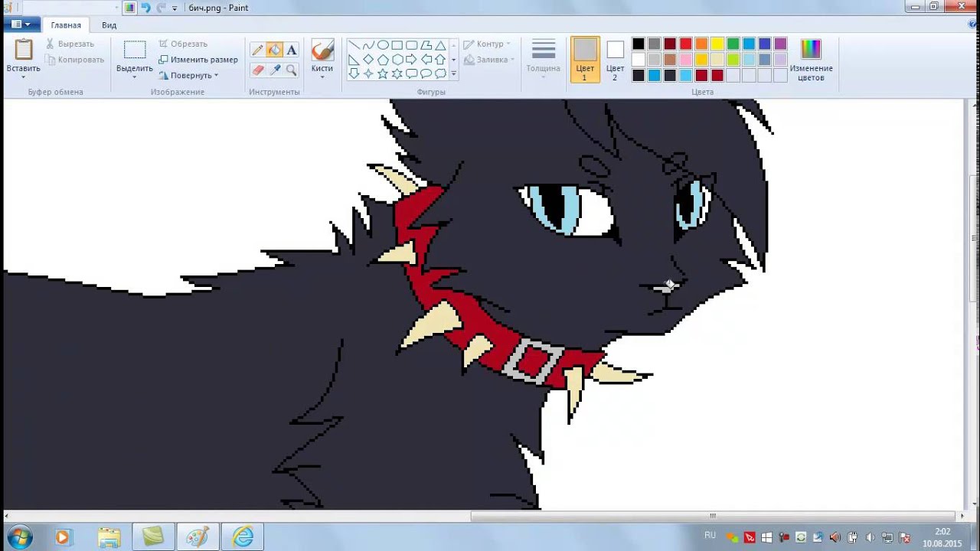Click the horizontal scrollbar right arrow
Viewport: 980px width, 551px height.
point(962,516)
